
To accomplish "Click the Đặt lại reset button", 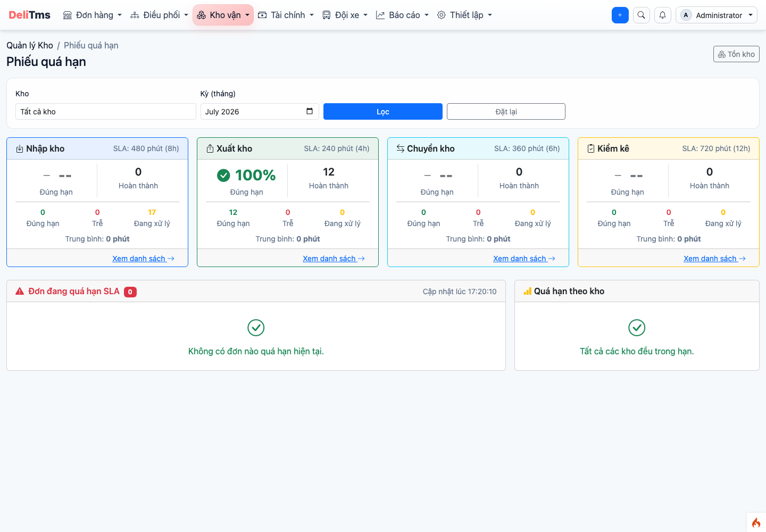I will click(x=506, y=111).
